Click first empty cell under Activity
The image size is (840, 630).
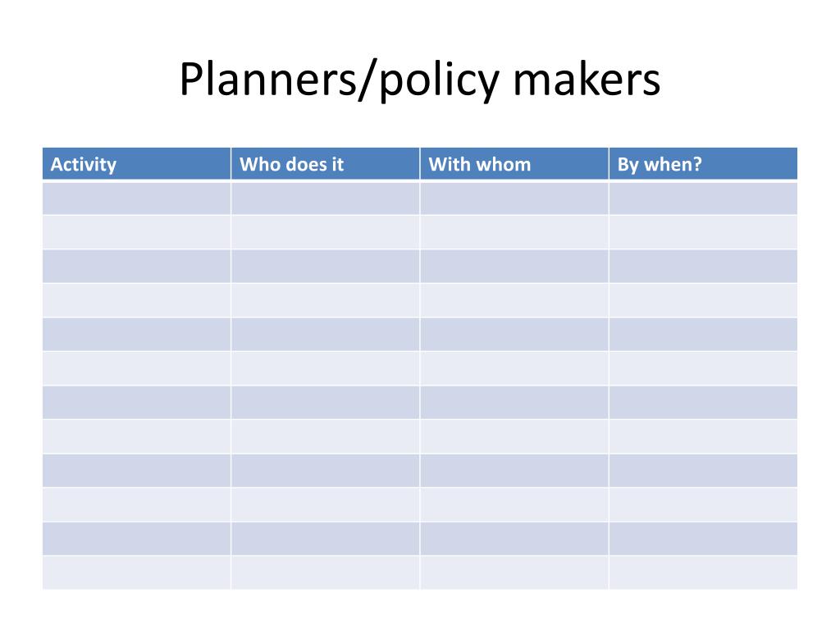coord(137,199)
